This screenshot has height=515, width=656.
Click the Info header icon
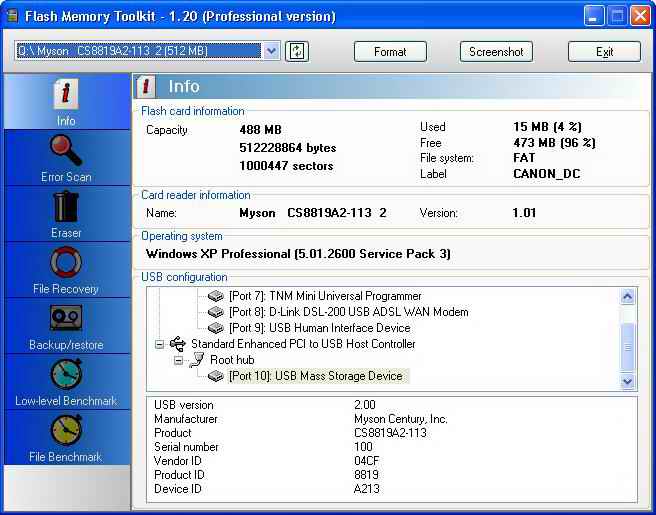(x=146, y=86)
